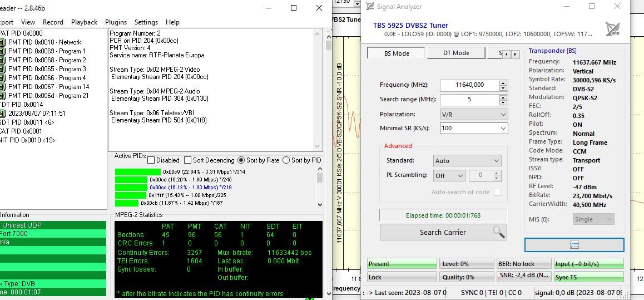Select the NIT PID 0x0010 <19> row
The height and width of the screenshot is (300, 644).
[27, 140]
